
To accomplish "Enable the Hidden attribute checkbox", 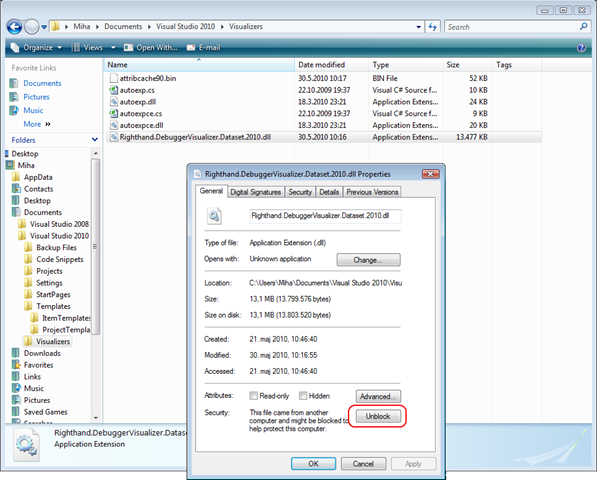I will tap(303, 396).
